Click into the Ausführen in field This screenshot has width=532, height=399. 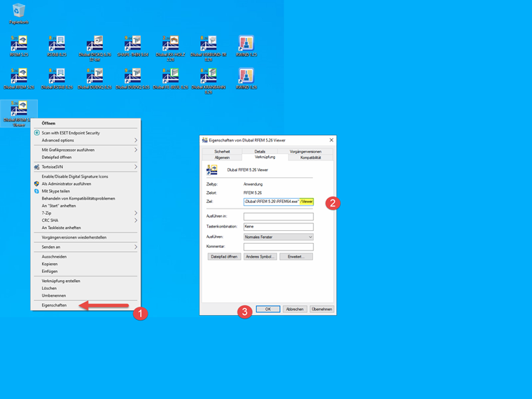point(279,216)
